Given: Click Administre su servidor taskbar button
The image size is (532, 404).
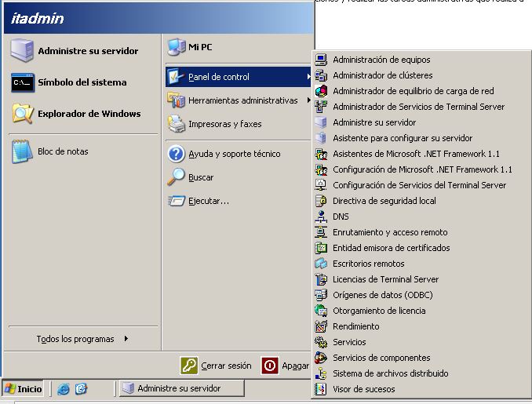Looking at the screenshot, I should pos(181,388).
